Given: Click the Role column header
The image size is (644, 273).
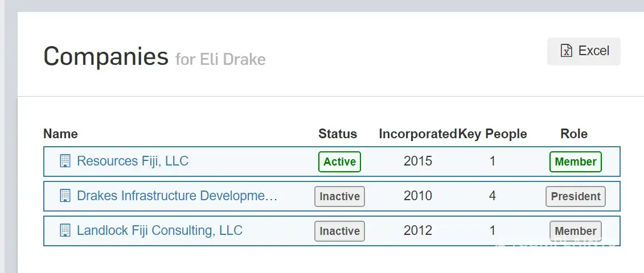Looking at the screenshot, I should click(574, 134).
